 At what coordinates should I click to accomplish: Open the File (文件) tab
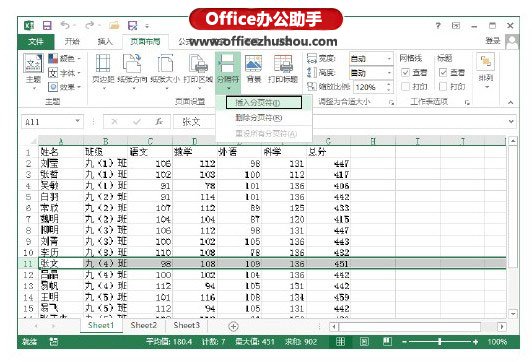point(36,42)
